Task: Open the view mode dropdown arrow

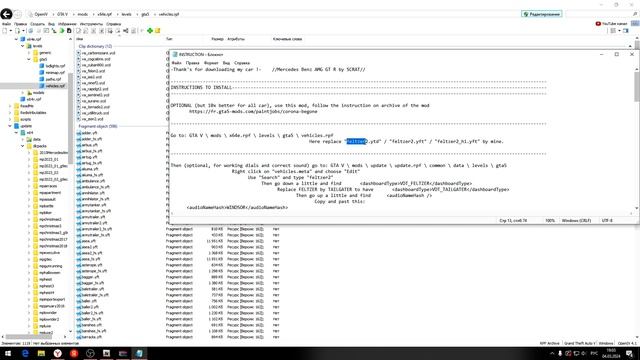Action: click(619, 31)
